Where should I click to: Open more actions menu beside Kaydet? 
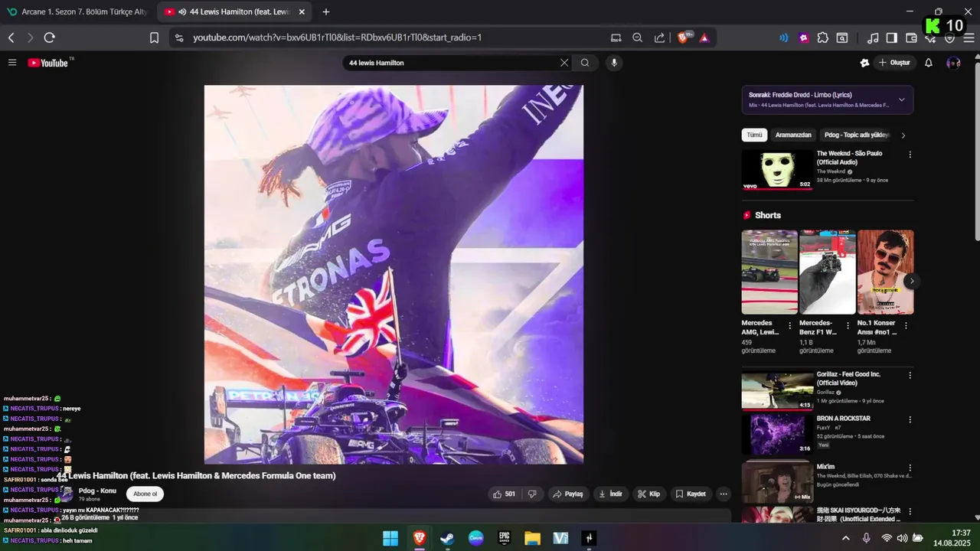(724, 494)
